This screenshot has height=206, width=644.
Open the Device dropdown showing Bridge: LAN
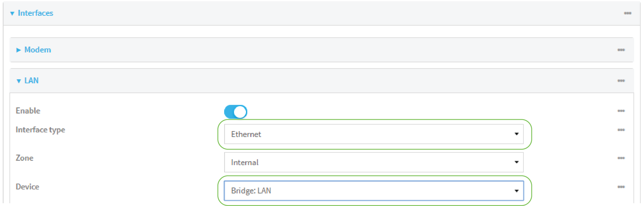pyautogui.click(x=373, y=191)
